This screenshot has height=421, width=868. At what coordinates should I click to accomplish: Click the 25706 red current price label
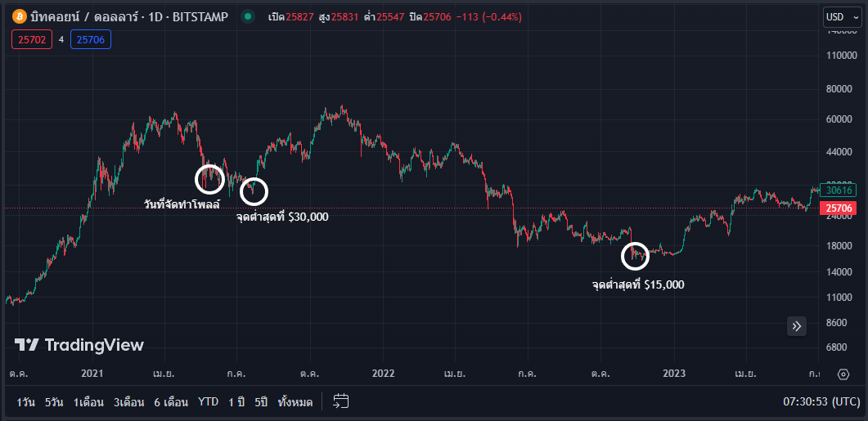[x=838, y=208]
